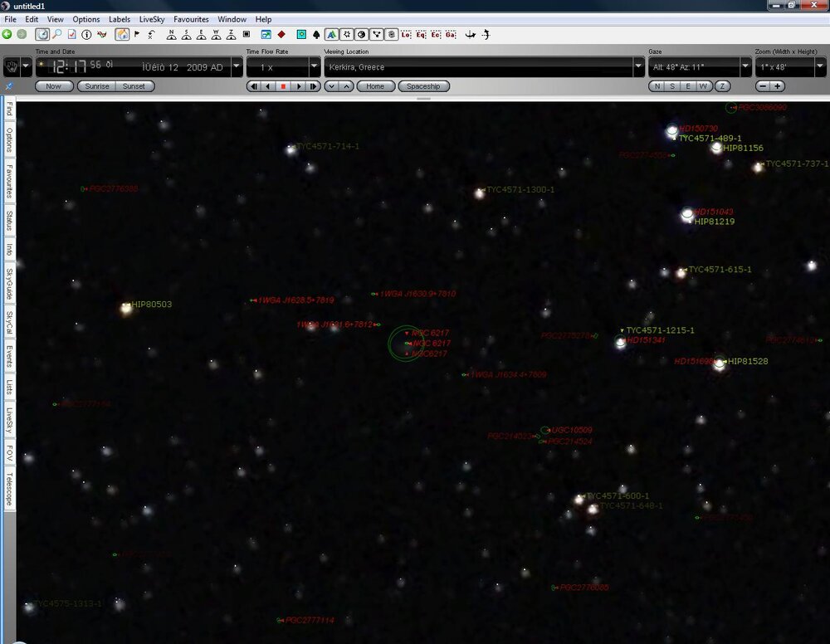Click the spiral galaxy toolbar icon
Viewport: 830px width, 644px height.
coord(392,34)
